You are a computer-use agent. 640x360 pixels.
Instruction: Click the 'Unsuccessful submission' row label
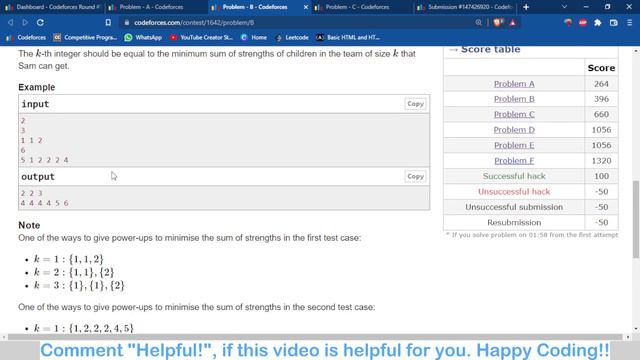[x=514, y=207]
